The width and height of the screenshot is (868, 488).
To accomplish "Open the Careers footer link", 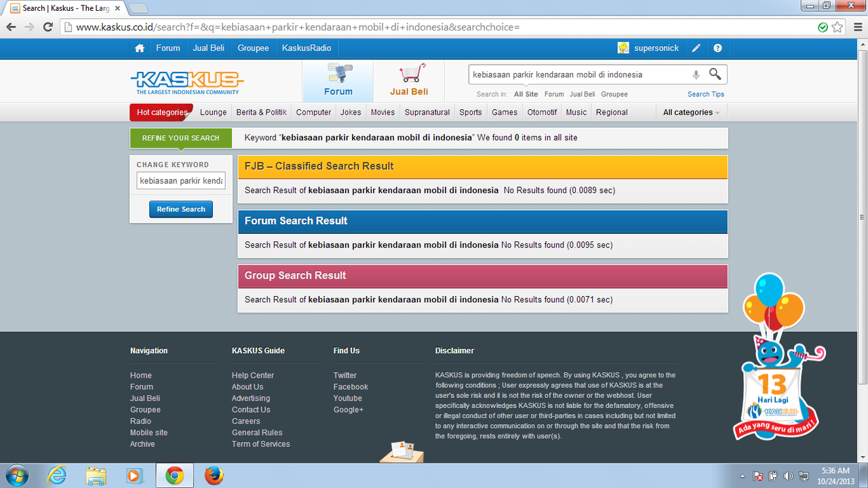I will tap(246, 421).
